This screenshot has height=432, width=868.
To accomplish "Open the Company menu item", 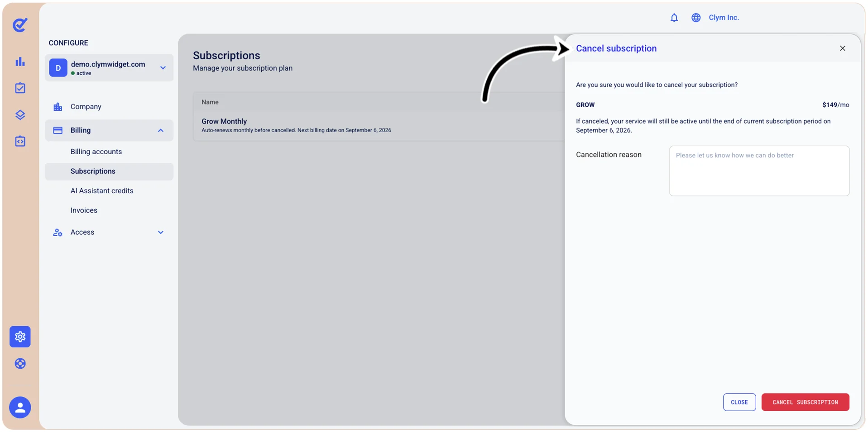I will (x=109, y=107).
